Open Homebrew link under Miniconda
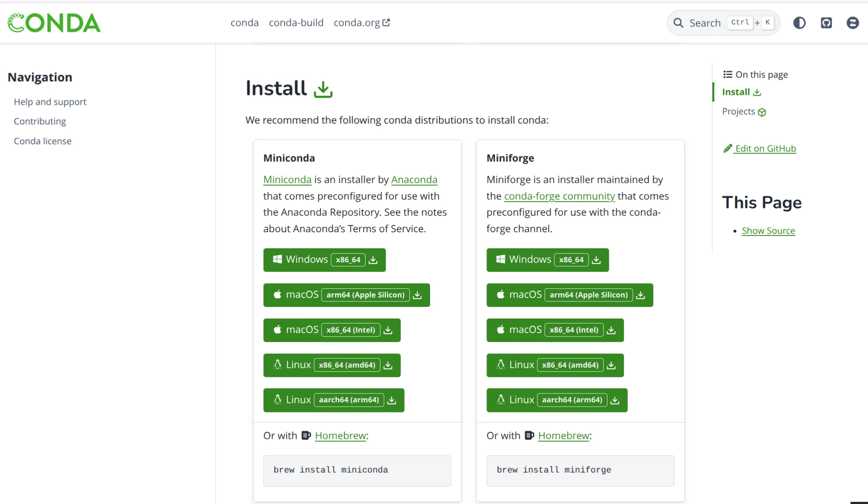868x504 pixels. tap(341, 436)
